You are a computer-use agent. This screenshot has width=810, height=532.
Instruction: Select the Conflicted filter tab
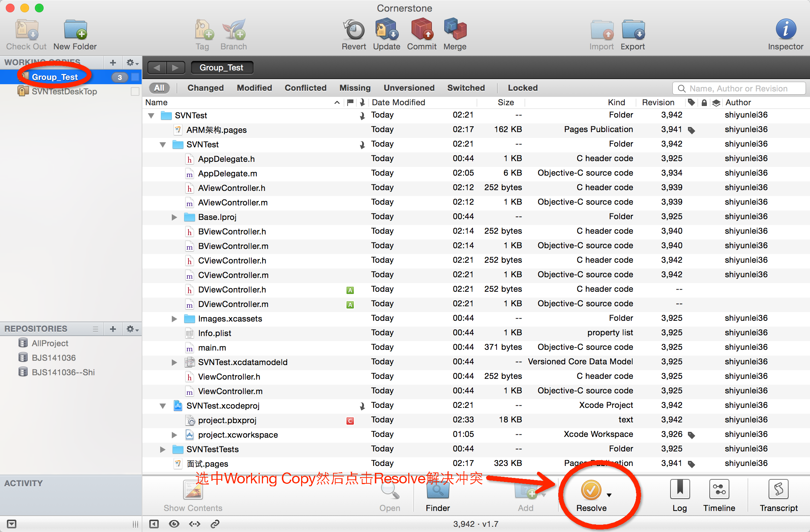pyautogui.click(x=305, y=87)
